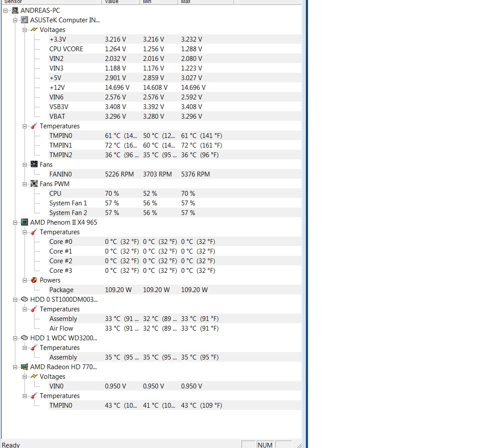Select the System Fan 1 row
The width and height of the screenshot is (504, 448).
pyautogui.click(x=175, y=203)
